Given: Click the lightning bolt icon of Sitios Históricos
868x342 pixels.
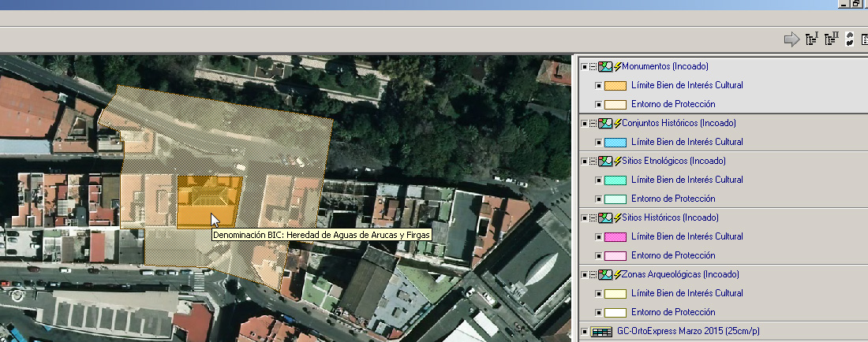Looking at the screenshot, I should pos(617,217).
